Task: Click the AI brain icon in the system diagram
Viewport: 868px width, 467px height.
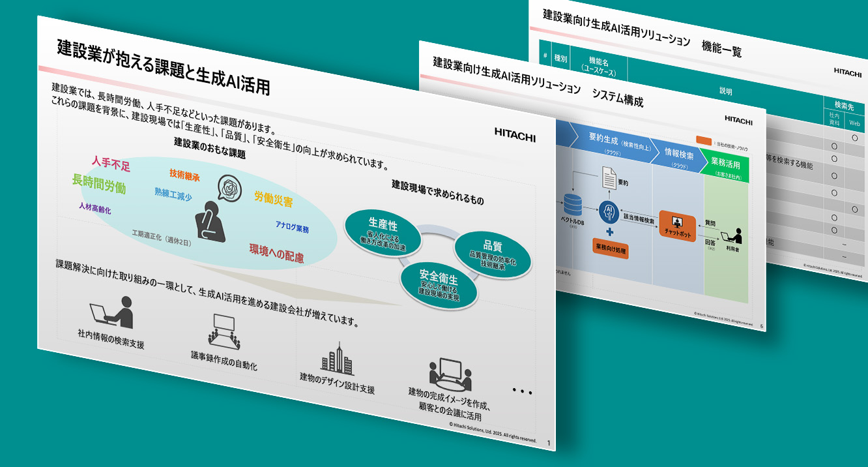Action: point(608,211)
